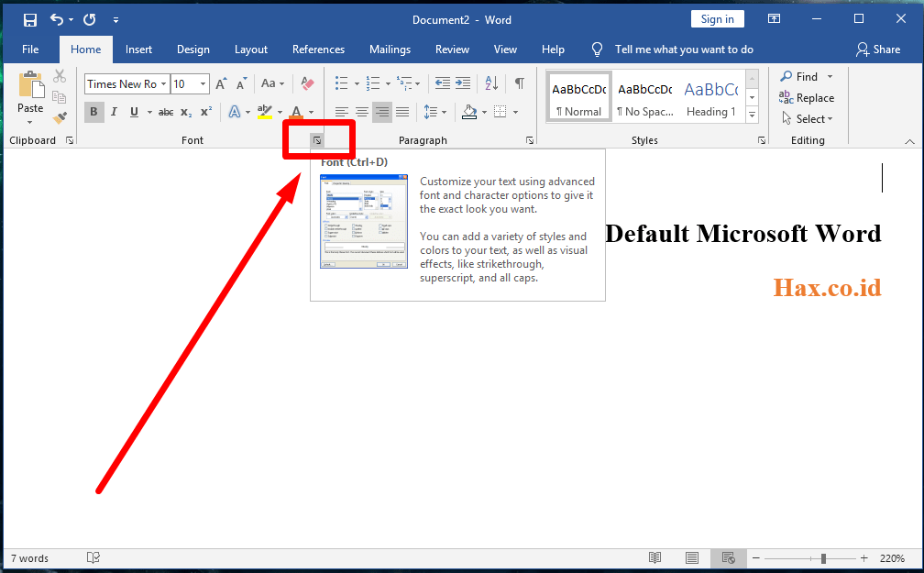
Task: Toggle bold formatting
Action: 93,112
